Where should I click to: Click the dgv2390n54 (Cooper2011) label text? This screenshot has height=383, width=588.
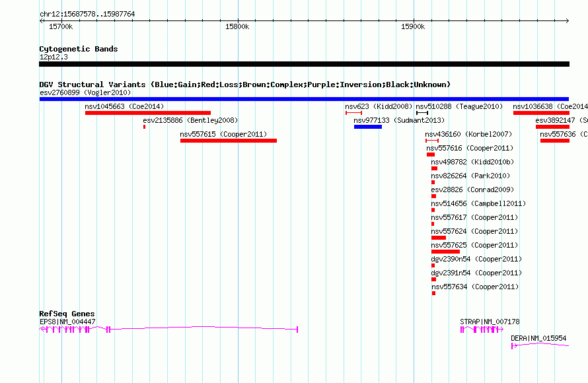tap(476, 259)
